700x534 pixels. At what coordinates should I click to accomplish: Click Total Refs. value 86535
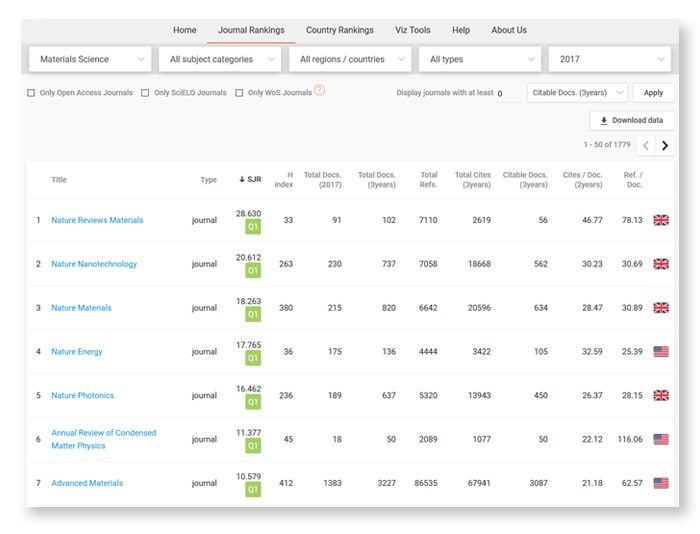pos(426,483)
